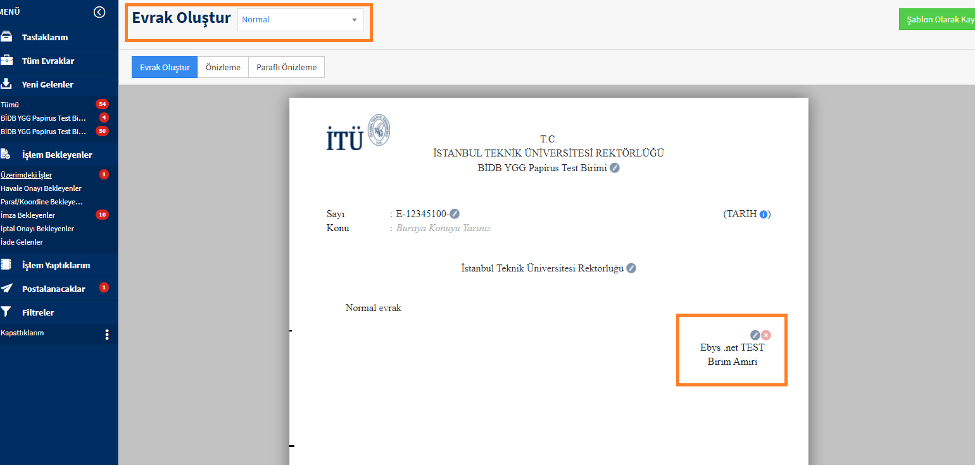Switch to the Önizleme tab
This screenshot has height=466, width=977.
[223, 67]
